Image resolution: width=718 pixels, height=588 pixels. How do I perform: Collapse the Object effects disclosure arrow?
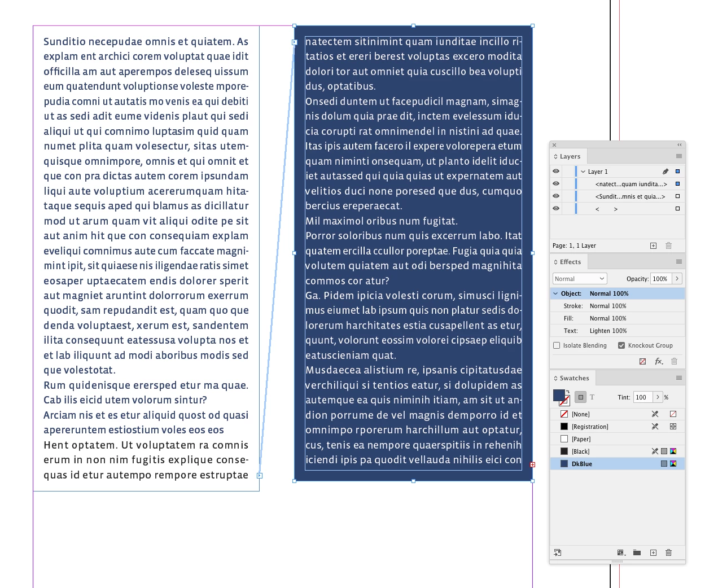(555, 293)
